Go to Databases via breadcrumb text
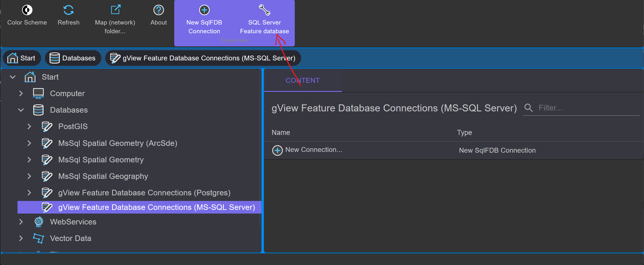The width and height of the screenshot is (644, 265). 79,58
